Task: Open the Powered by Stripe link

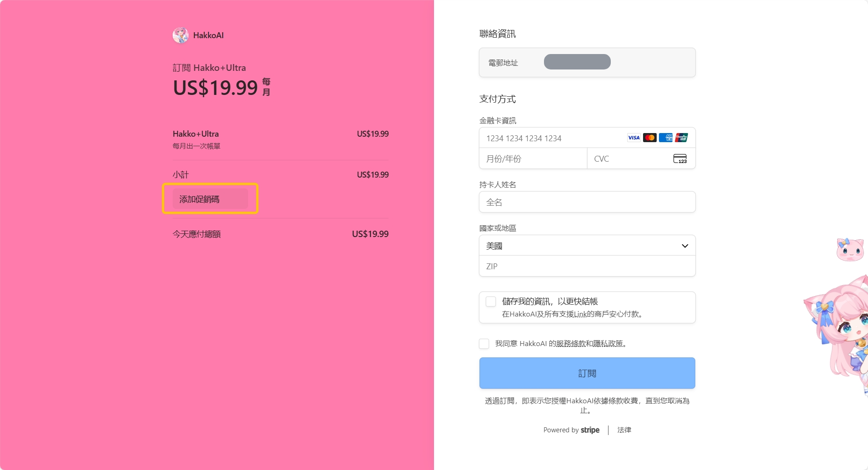Action: click(571, 430)
